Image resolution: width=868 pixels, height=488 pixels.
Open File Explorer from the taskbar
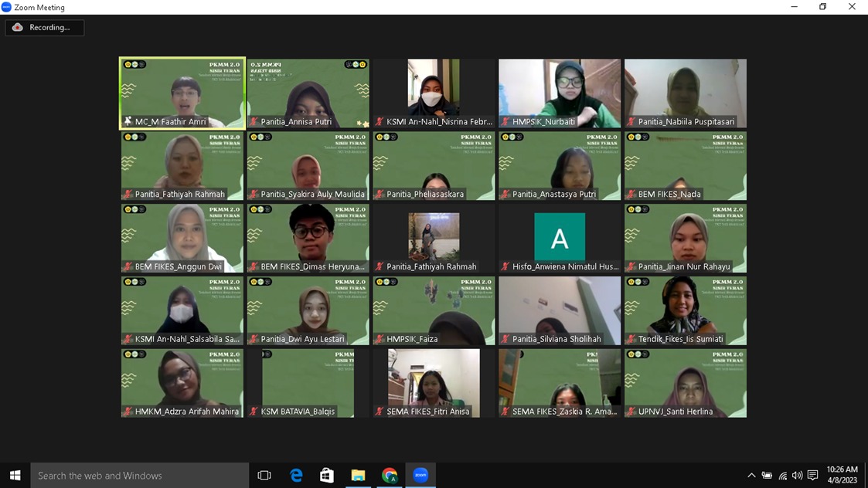(x=358, y=475)
